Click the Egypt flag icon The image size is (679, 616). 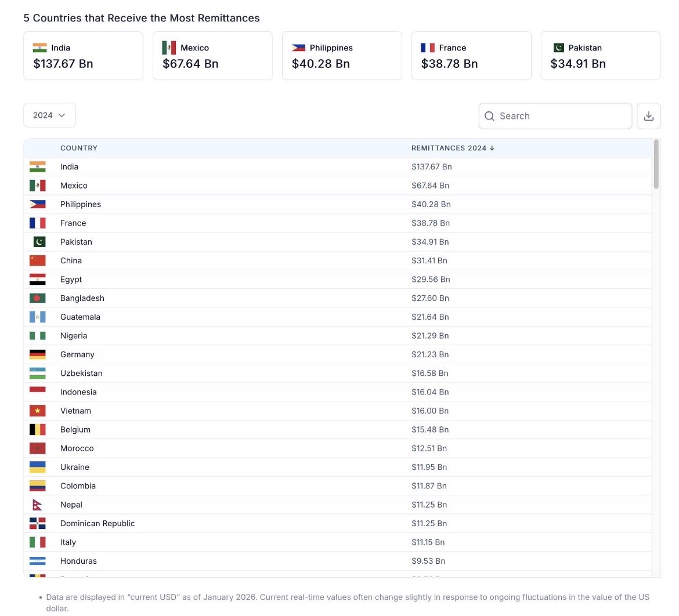(x=38, y=279)
